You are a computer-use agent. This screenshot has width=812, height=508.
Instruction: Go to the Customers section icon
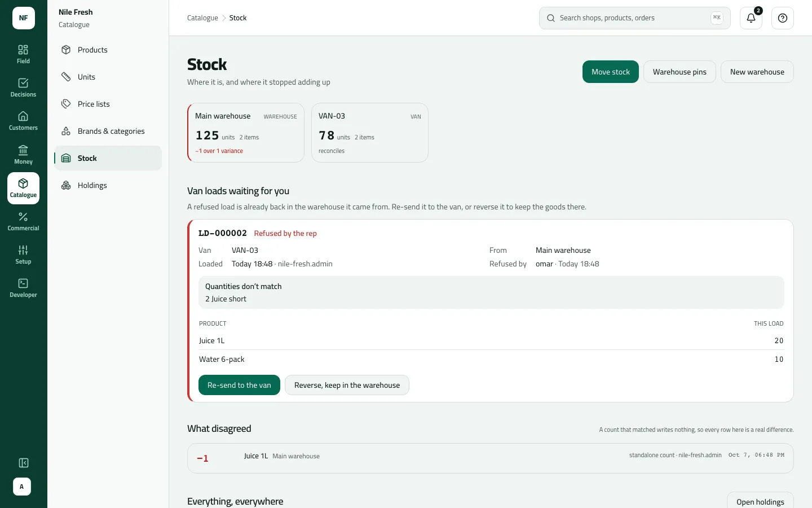coord(23,121)
